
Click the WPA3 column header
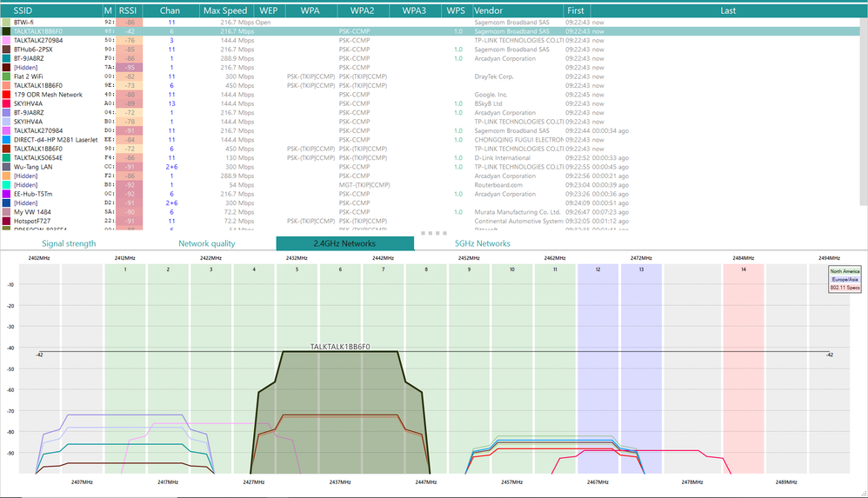tap(415, 10)
